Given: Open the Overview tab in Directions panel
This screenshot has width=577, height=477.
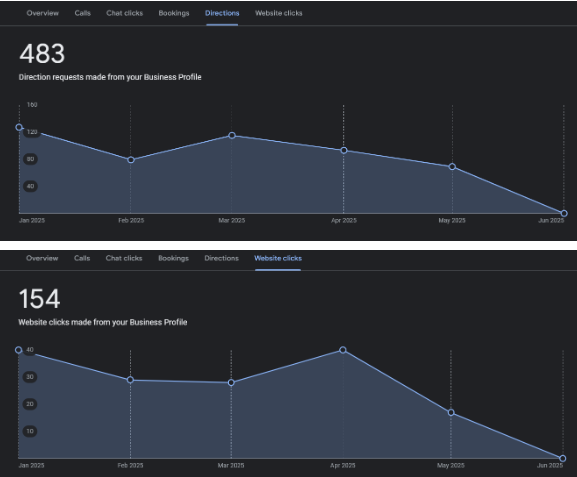Looking at the screenshot, I should pyautogui.click(x=42, y=13).
